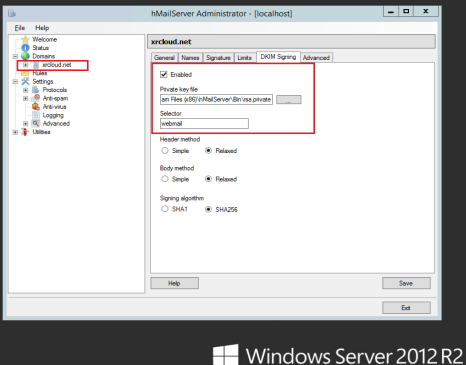466x365 pixels.
Task: Click the Protocols icon in the tree
Action: [x=36, y=90]
